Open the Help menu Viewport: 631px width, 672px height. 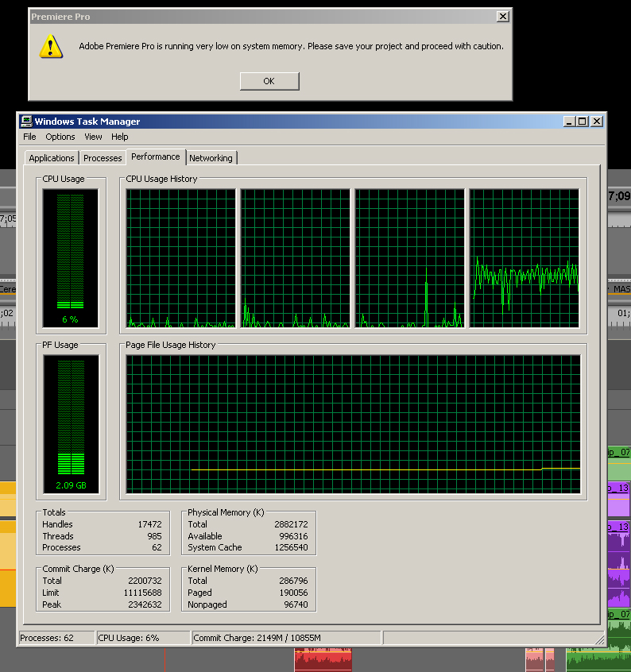click(x=120, y=137)
